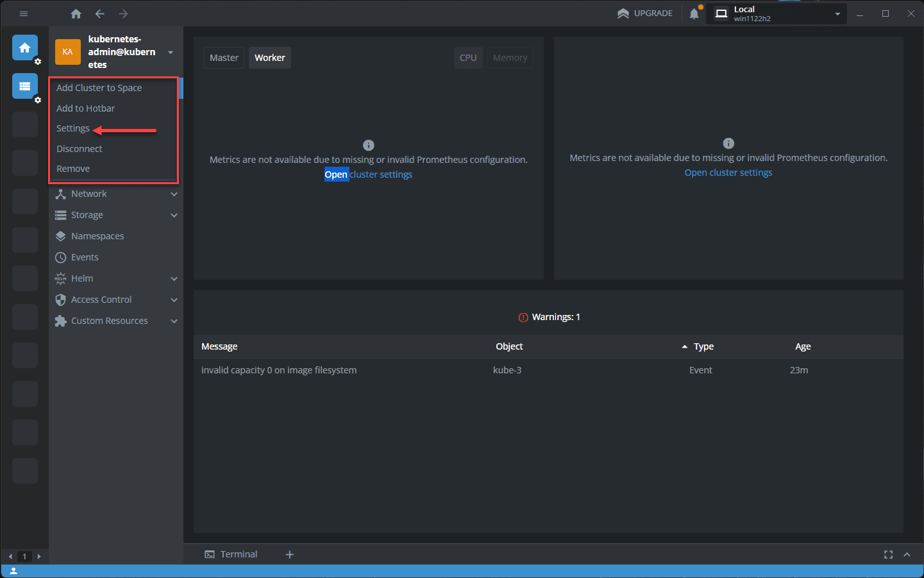Click the gear badge on the cluster list hotbar icon
924x578 pixels.
pyautogui.click(x=38, y=100)
